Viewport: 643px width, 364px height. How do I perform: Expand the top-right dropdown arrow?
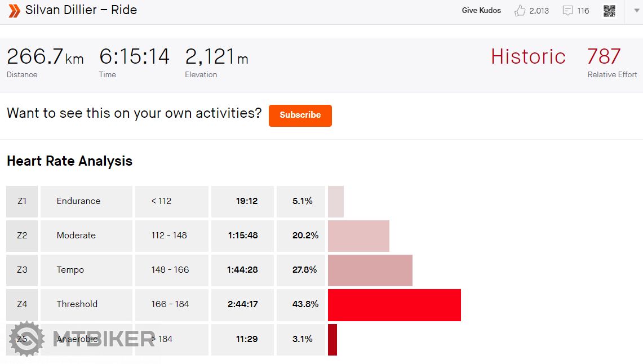637,11
